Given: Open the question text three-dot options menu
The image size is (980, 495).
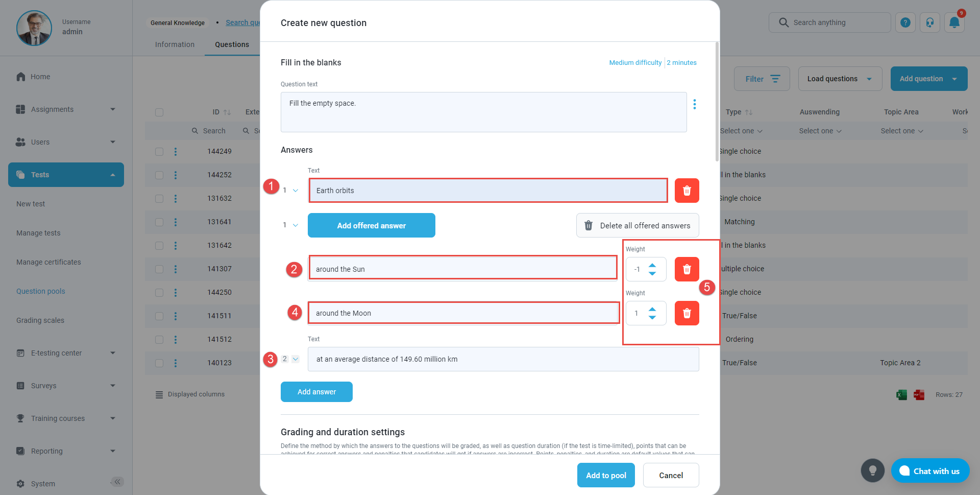Looking at the screenshot, I should tap(694, 104).
